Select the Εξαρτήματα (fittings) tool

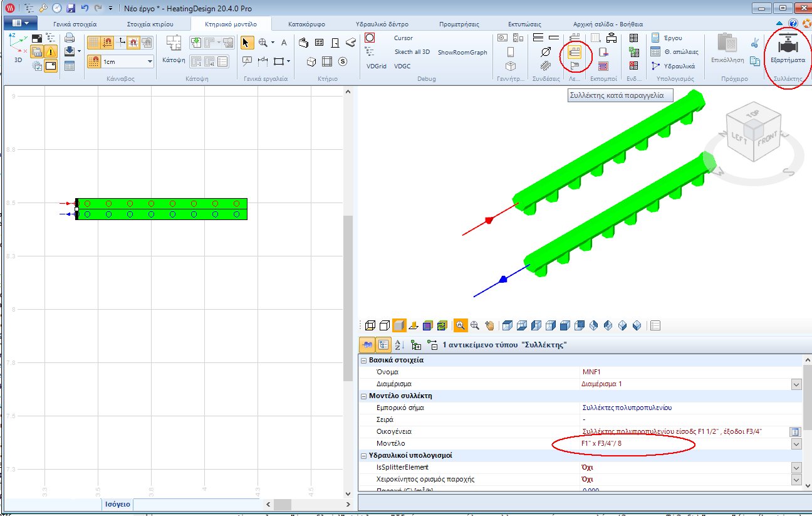(x=788, y=49)
